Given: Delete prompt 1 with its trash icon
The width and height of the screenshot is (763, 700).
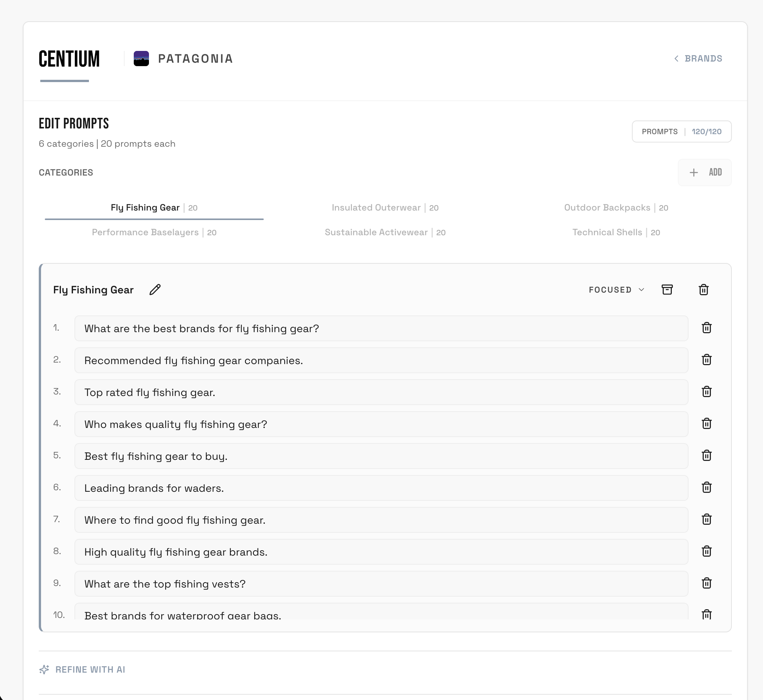Looking at the screenshot, I should (x=706, y=328).
